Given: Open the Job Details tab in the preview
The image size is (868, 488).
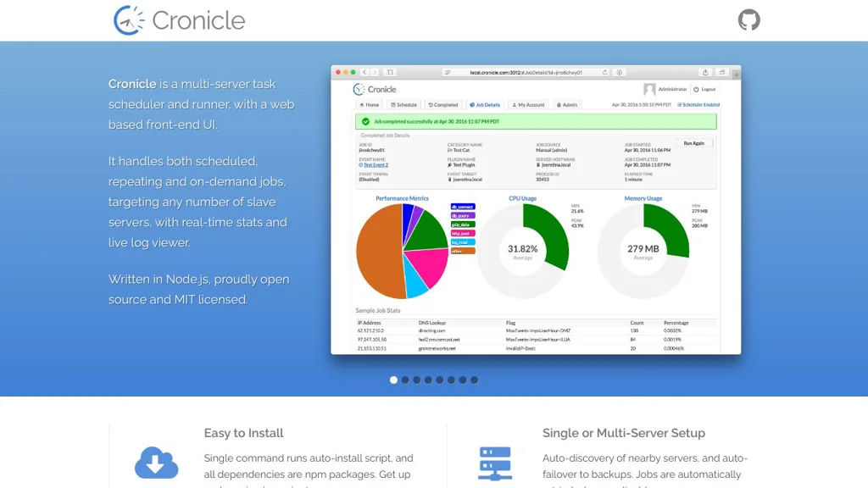Looking at the screenshot, I should coord(485,104).
